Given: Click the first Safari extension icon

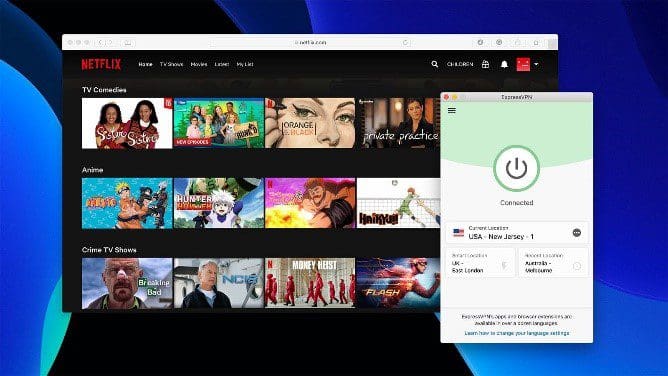Looking at the screenshot, I should click(480, 42).
